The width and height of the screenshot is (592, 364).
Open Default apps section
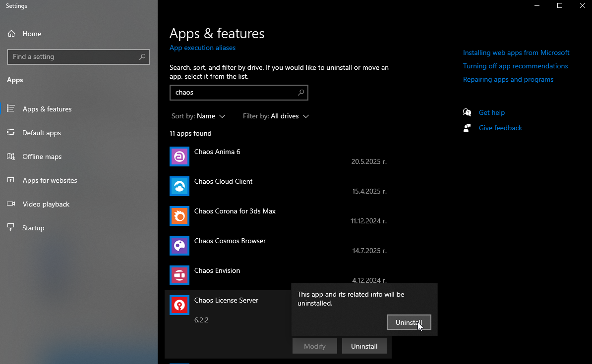[78, 133]
